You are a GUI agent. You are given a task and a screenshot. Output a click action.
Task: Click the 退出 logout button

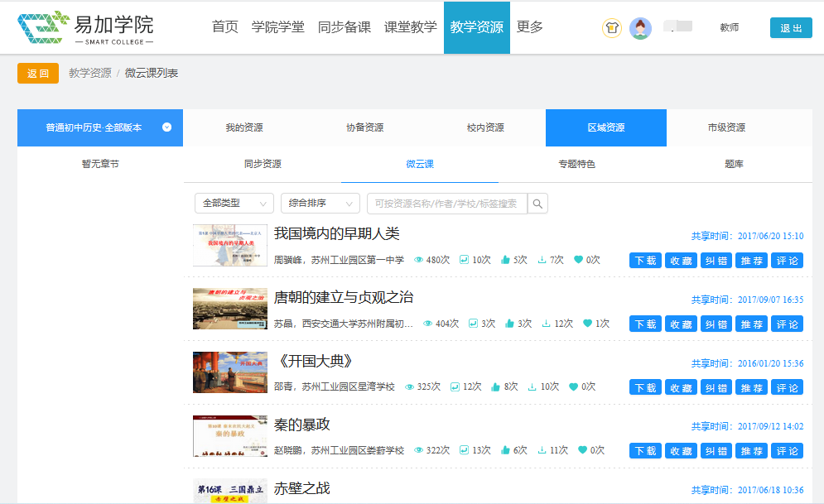click(x=791, y=28)
